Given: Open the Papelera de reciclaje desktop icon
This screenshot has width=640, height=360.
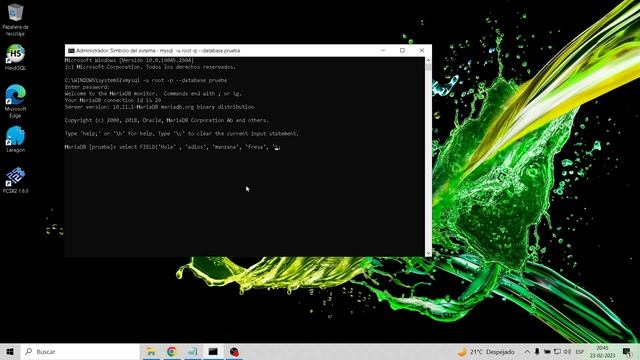Looking at the screenshot, I should click(x=16, y=19).
